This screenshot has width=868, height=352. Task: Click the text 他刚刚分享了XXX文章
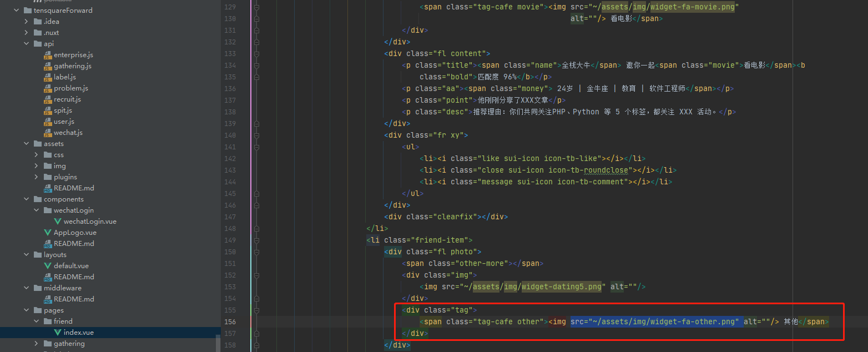513,100
